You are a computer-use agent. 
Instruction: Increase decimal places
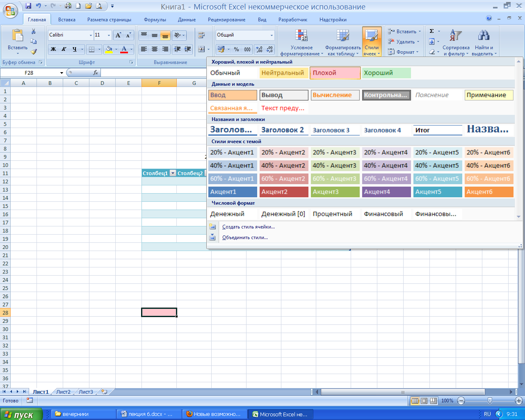tap(259, 49)
